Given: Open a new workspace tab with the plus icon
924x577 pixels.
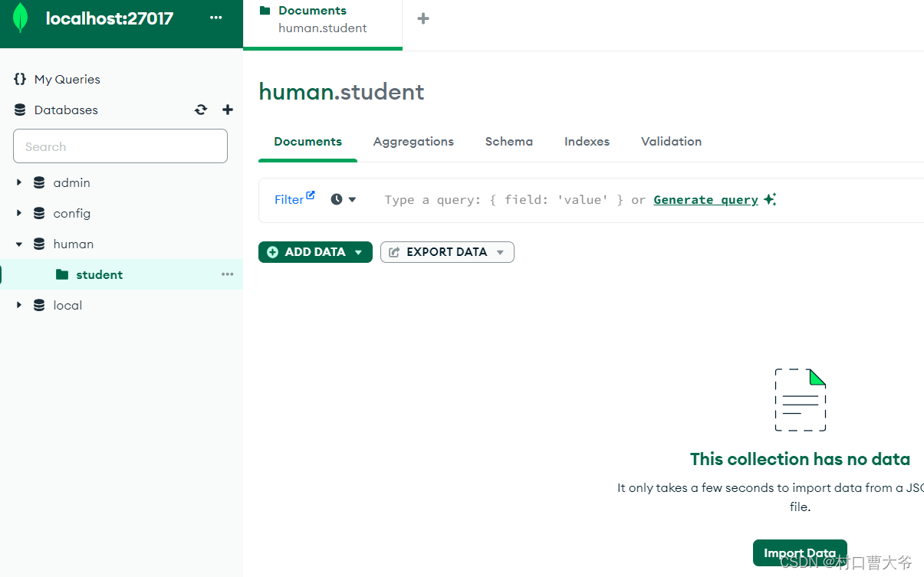Looking at the screenshot, I should tap(423, 18).
